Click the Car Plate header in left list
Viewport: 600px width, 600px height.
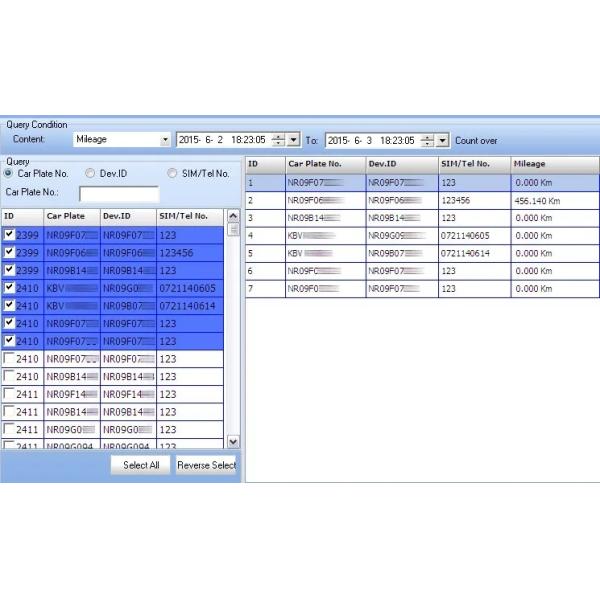70,216
